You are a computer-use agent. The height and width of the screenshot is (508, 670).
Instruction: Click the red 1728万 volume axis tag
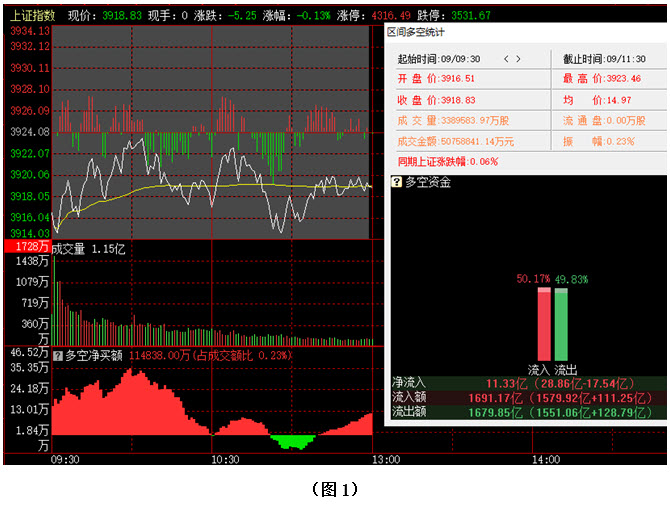[27, 246]
